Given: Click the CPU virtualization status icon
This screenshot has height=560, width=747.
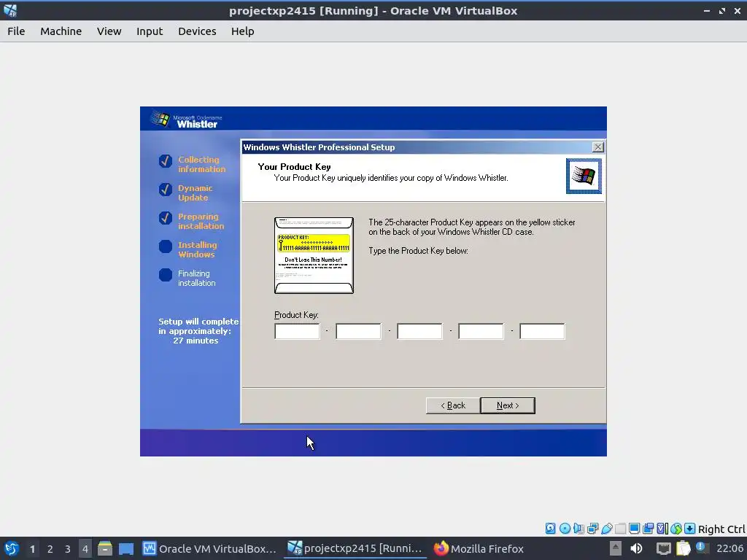Looking at the screenshot, I should coord(662,528).
